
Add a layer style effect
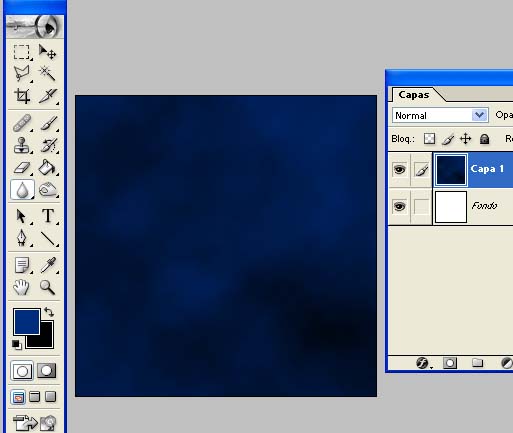click(x=423, y=363)
